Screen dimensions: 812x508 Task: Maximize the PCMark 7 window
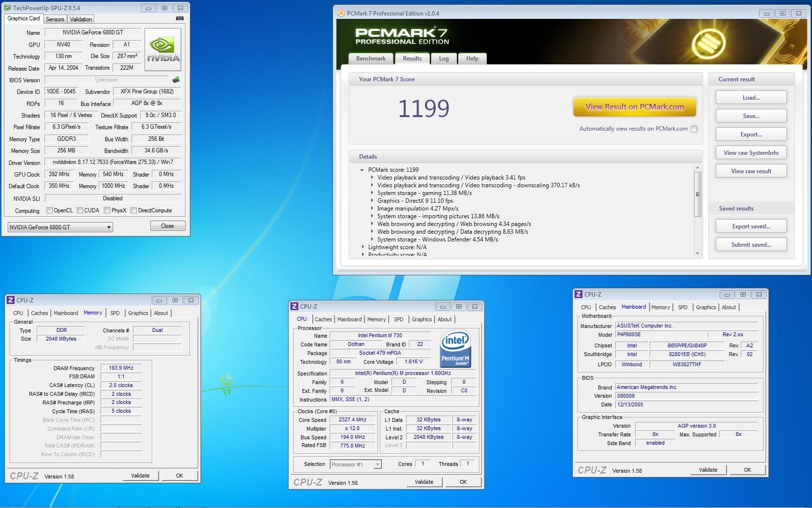[x=783, y=14]
